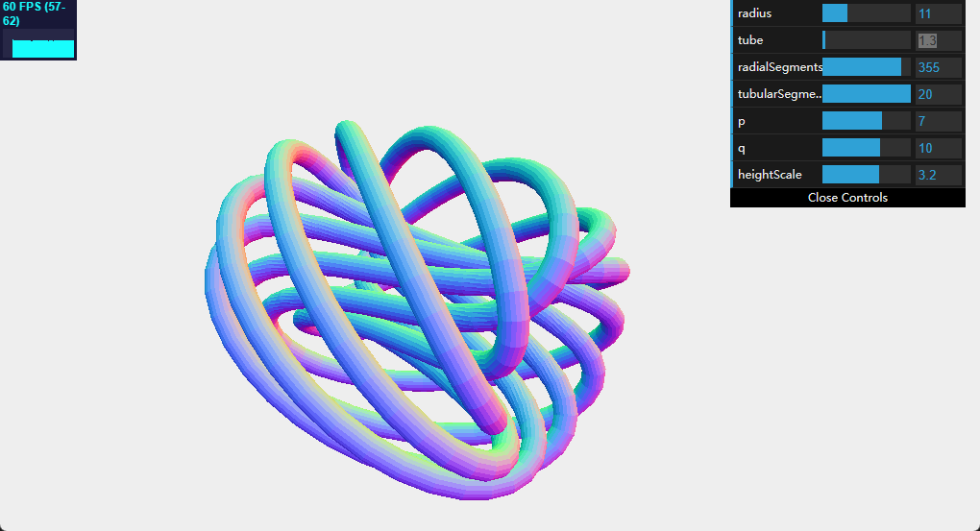This screenshot has height=531, width=980.
Task: Focus the q value field showing 10
Action: click(x=938, y=148)
